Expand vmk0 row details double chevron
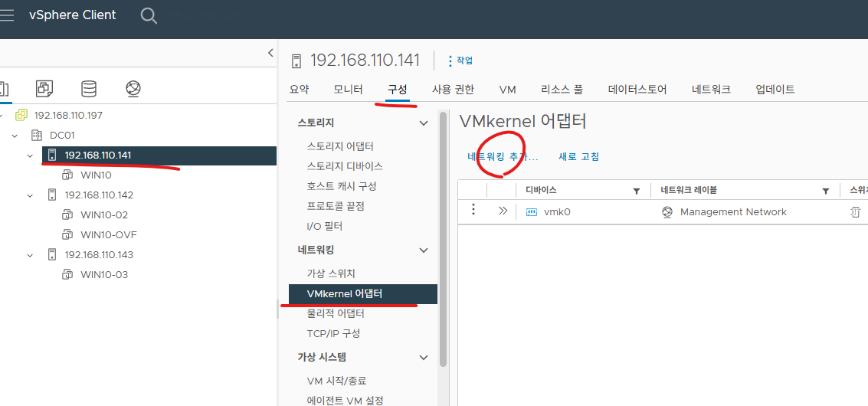Viewport: 868px width, 406px height. [503, 211]
